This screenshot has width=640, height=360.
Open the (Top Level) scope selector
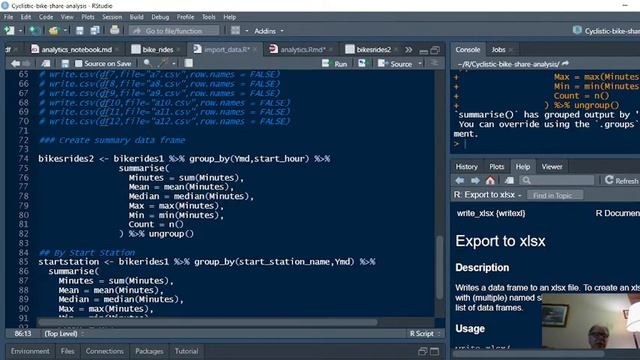[x=64, y=334]
